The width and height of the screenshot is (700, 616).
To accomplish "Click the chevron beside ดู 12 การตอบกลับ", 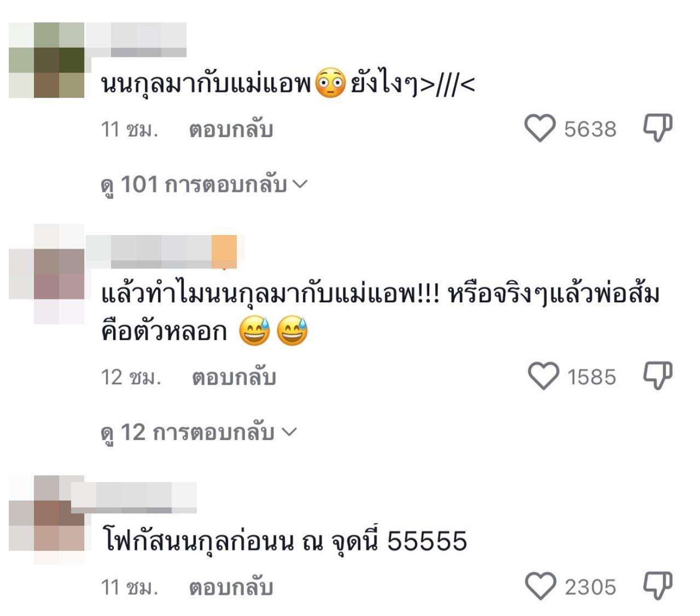I will click(x=288, y=432).
